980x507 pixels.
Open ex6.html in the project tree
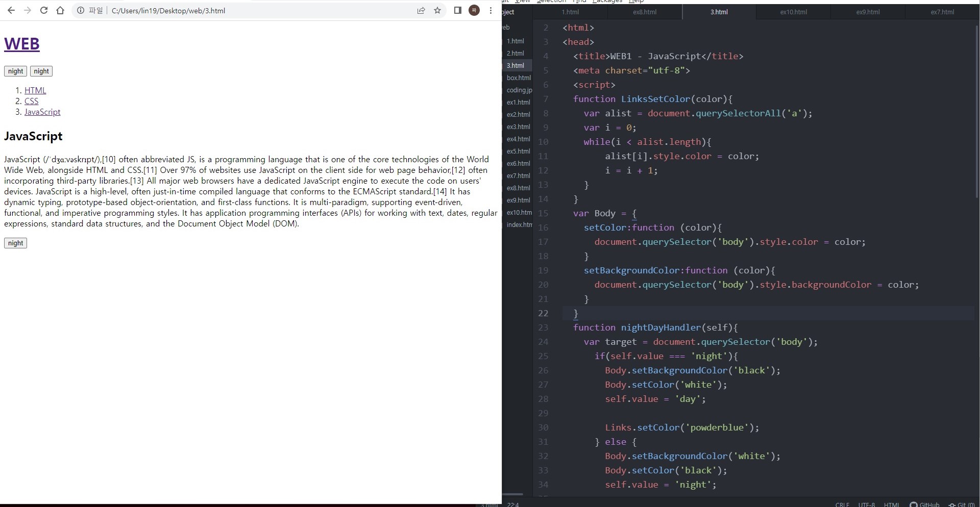tap(518, 163)
